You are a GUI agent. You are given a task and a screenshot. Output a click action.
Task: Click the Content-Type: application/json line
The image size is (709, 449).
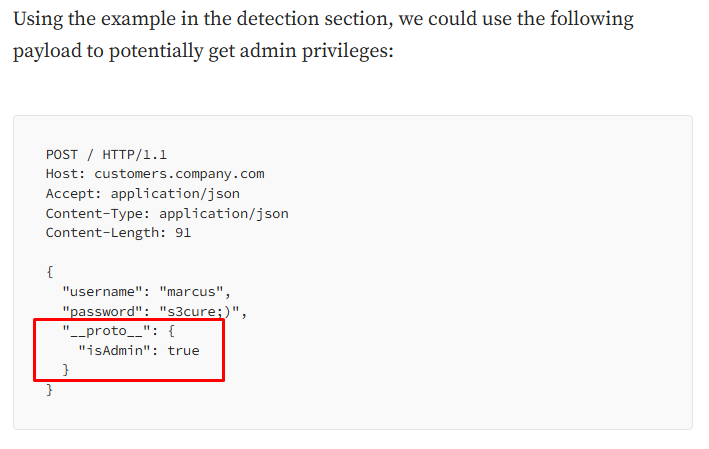(x=167, y=213)
